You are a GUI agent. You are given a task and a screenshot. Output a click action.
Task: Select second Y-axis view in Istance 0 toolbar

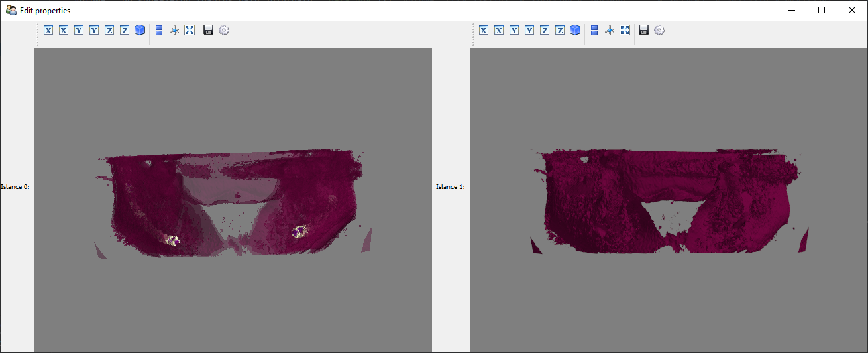(94, 30)
